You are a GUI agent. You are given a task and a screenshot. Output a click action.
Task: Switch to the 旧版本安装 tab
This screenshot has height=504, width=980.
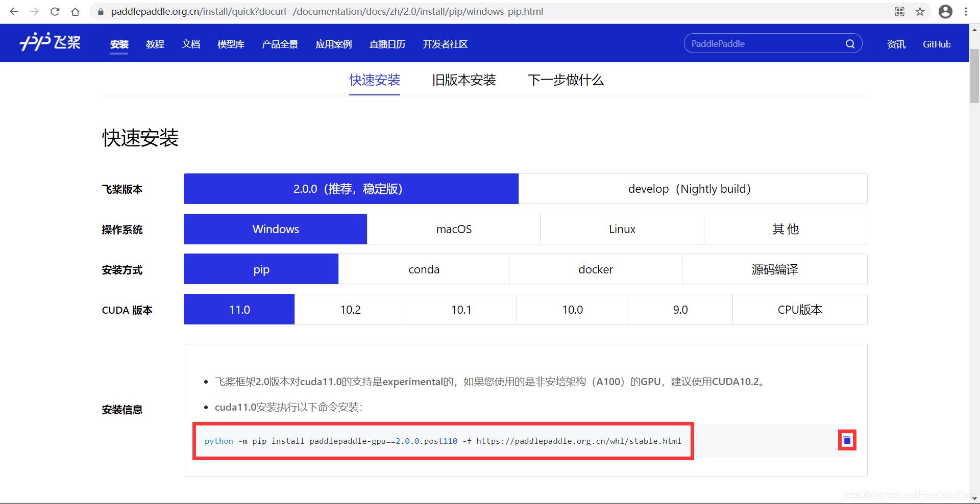pyautogui.click(x=463, y=80)
